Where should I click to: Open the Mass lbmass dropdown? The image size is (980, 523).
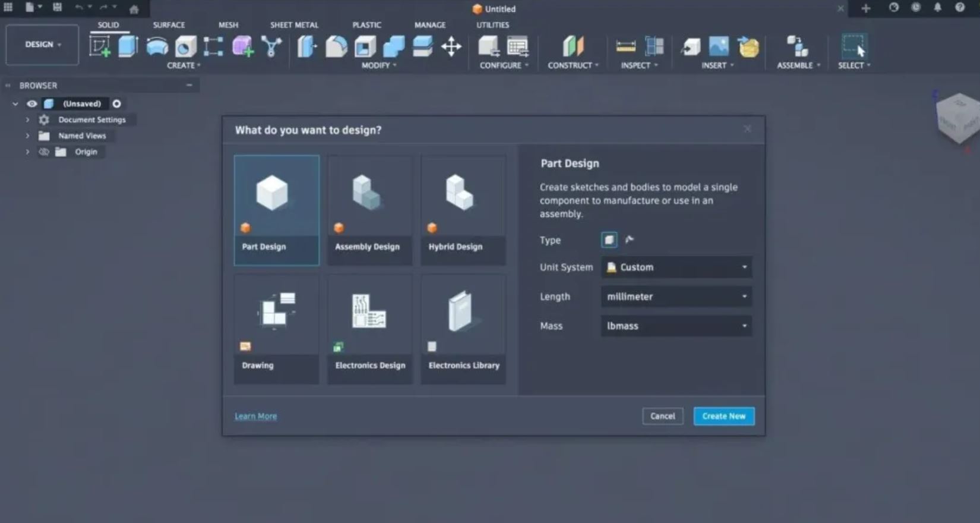tap(676, 326)
